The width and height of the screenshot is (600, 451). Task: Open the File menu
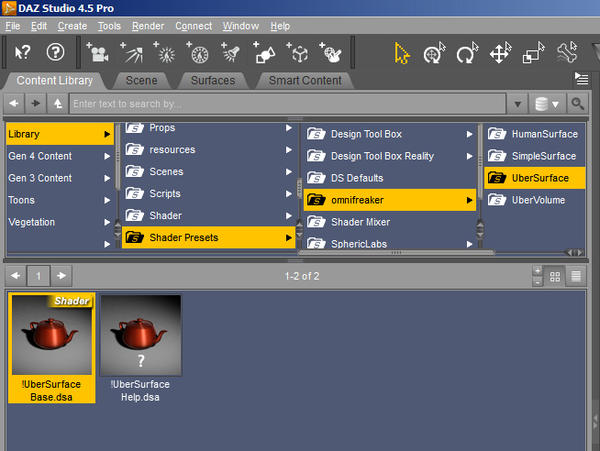pos(13,26)
